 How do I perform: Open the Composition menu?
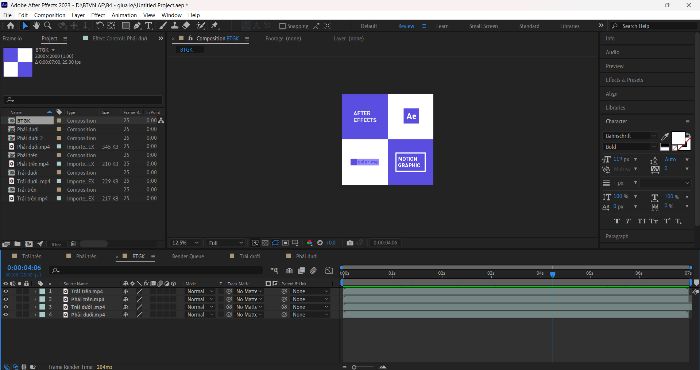point(50,15)
